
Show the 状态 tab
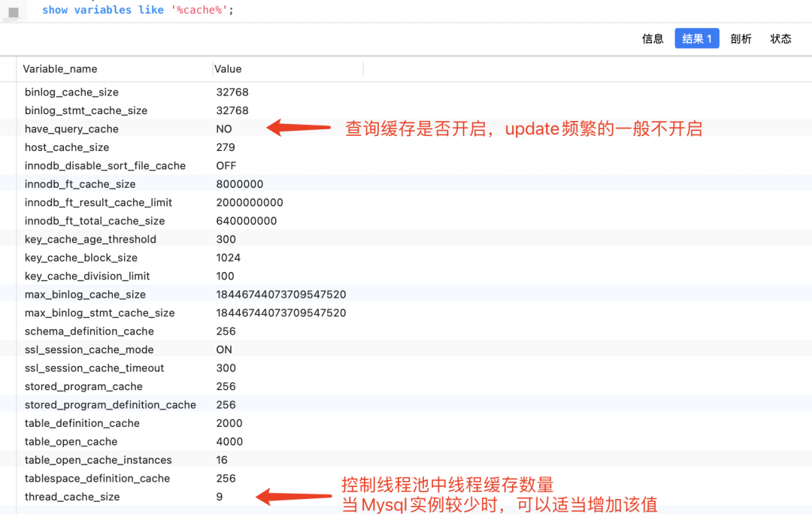(x=780, y=39)
